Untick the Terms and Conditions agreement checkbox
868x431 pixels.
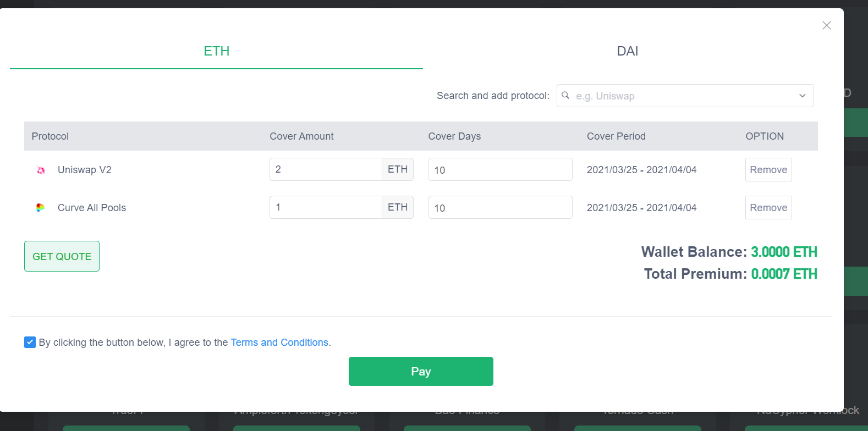click(30, 342)
